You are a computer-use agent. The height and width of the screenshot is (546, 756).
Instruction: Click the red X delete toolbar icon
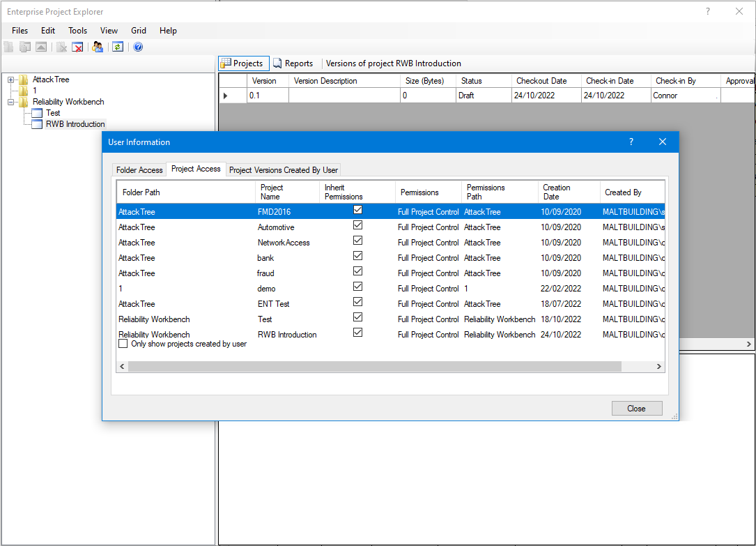click(78, 47)
